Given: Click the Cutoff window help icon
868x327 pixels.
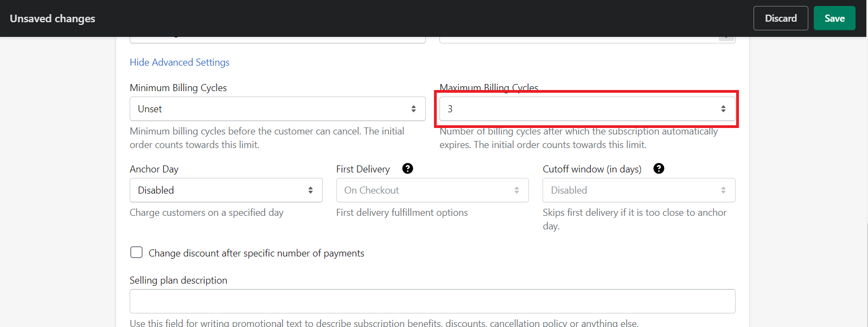Looking at the screenshot, I should point(659,169).
